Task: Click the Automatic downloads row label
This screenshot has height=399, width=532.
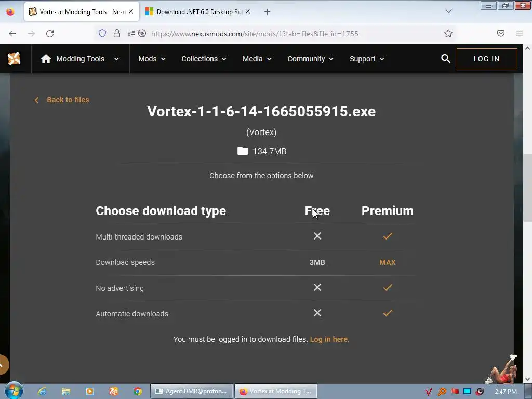Action: [x=132, y=314]
